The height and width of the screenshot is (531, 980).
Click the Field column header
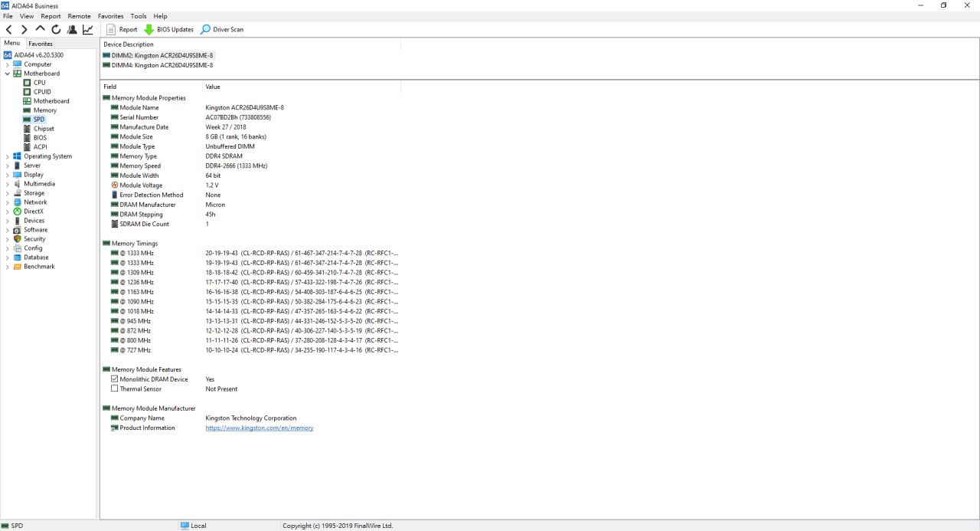point(152,87)
